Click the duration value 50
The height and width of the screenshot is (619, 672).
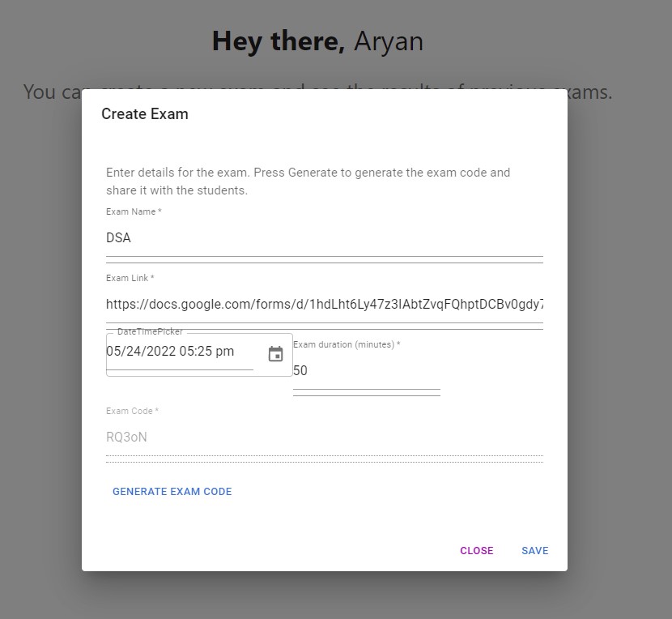300,370
